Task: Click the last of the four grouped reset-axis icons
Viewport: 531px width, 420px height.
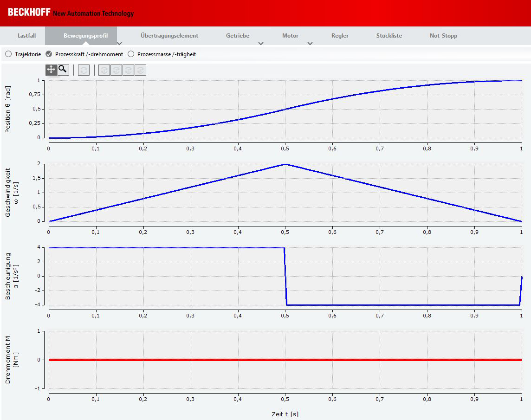Action: coord(140,70)
